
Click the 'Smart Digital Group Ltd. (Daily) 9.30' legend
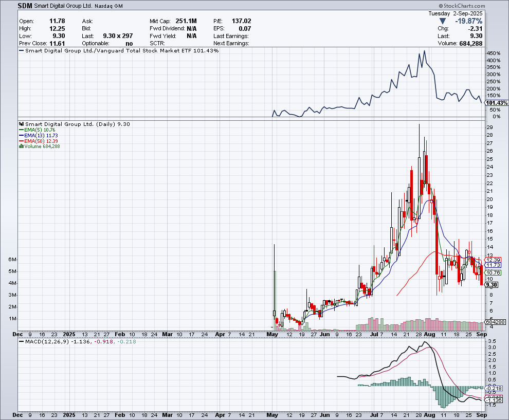(78, 124)
